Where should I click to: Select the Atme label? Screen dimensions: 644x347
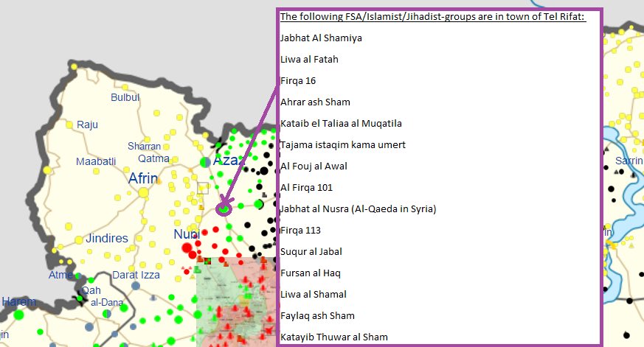click(60, 275)
